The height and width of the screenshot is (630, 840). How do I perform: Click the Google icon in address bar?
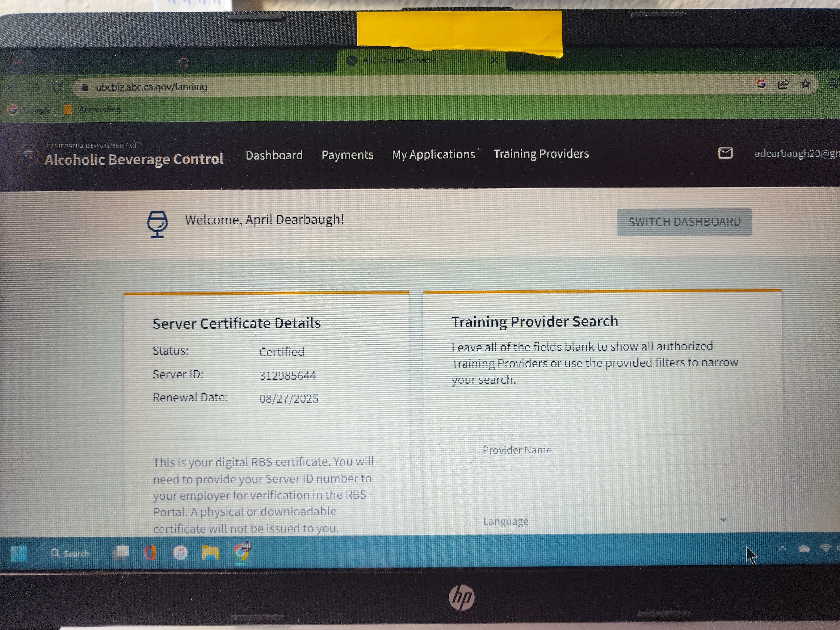pos(761,84)
